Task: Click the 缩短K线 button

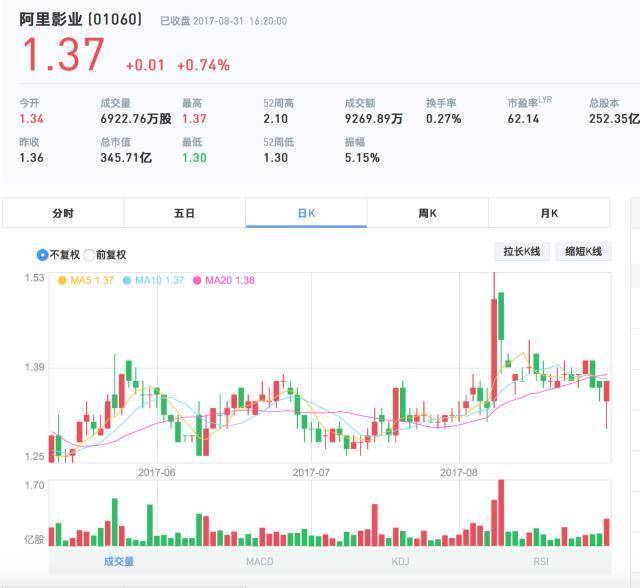Action: [584, 251]
